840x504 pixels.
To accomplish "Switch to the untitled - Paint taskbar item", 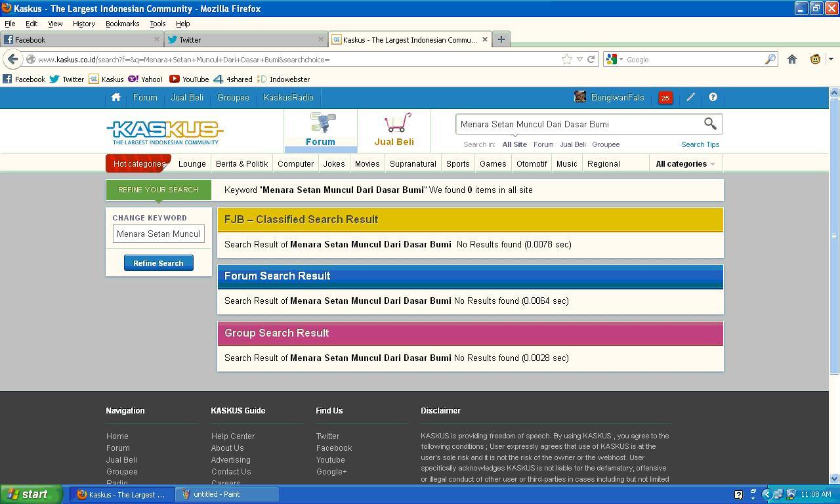I will pyautogui.click(x=227, y=495).
